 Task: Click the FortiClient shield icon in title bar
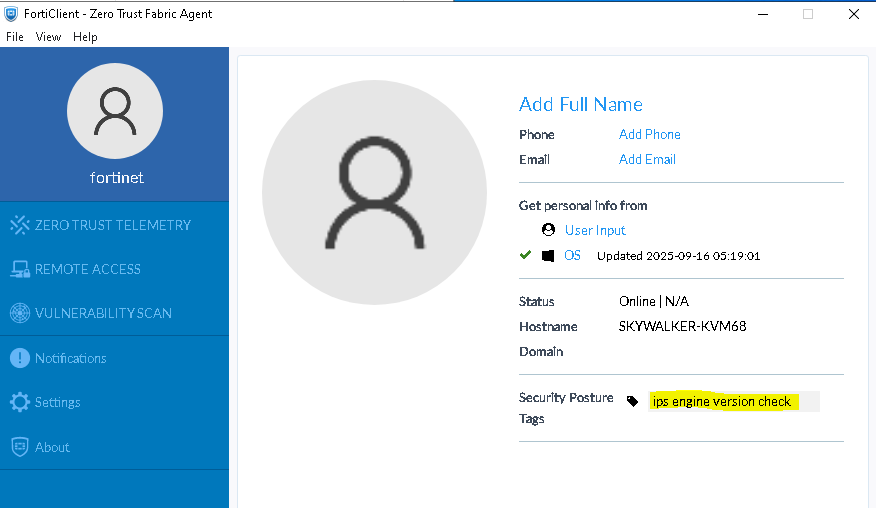(x=11, y=13)
